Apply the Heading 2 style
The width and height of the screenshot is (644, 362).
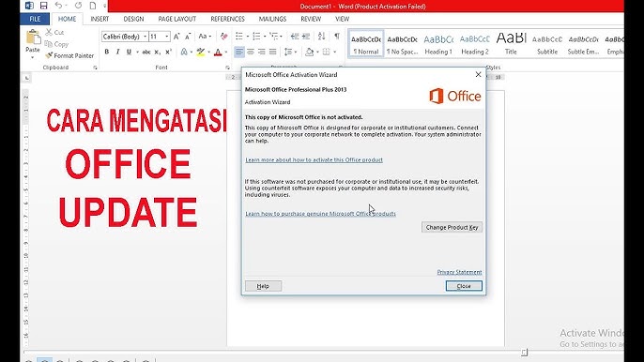475,43
